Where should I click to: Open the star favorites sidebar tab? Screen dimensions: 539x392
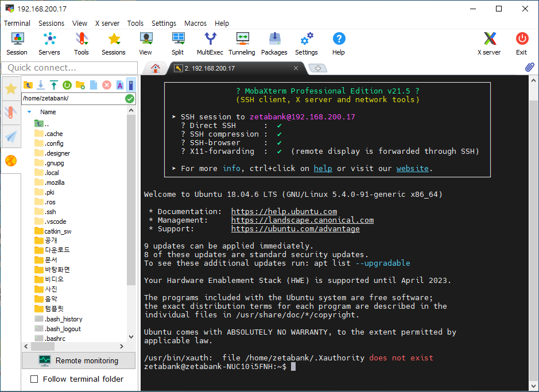point(11,88)
